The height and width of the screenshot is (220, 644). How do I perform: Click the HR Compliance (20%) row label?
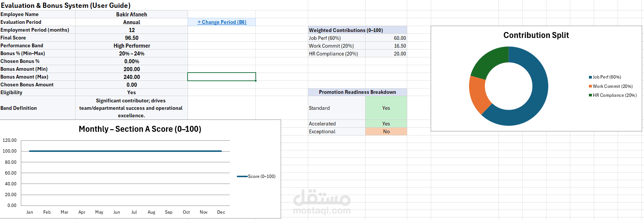coord(337,54)
